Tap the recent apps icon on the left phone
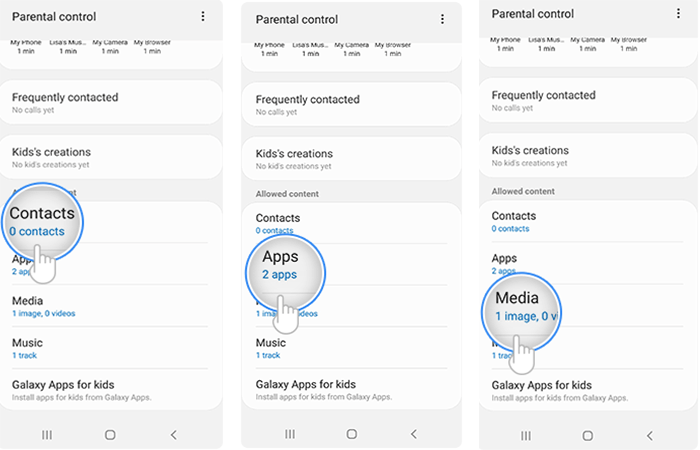 47,434
